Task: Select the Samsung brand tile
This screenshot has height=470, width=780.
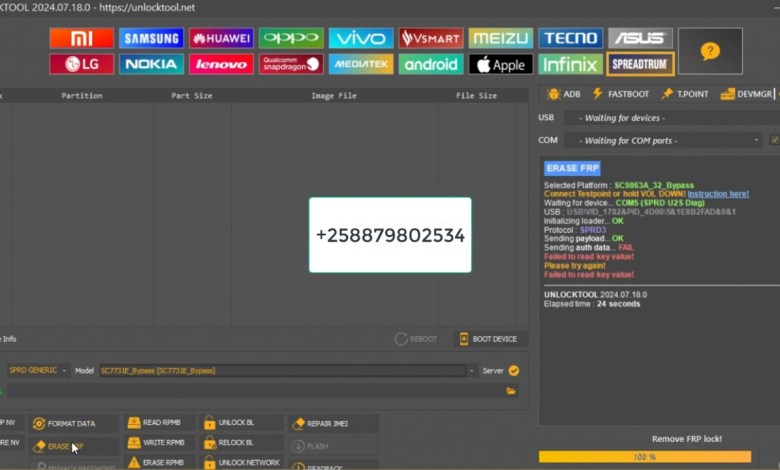Action: [x=151, y=38]
